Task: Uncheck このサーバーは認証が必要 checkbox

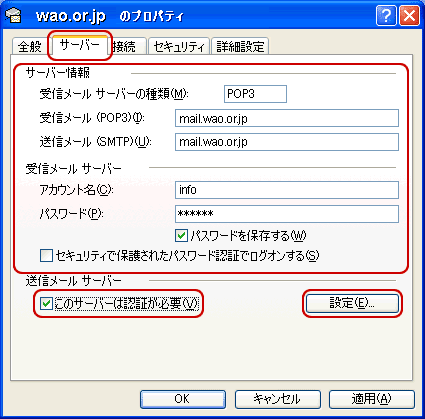Action: click(x=46, y=303)
